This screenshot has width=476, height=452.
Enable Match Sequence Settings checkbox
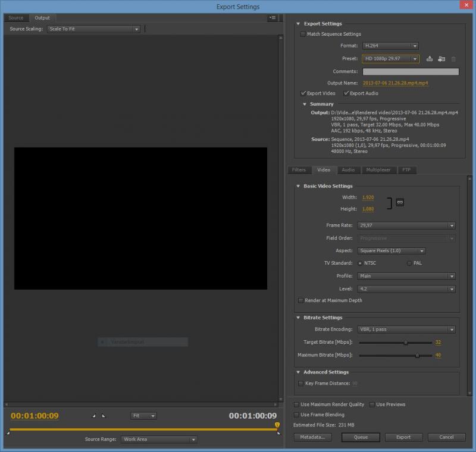302,34
